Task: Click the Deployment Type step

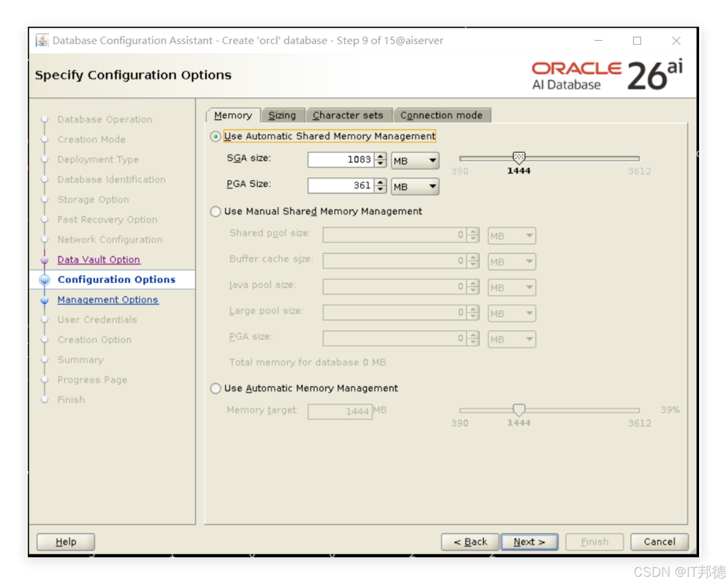Action: tap(98, 160)
